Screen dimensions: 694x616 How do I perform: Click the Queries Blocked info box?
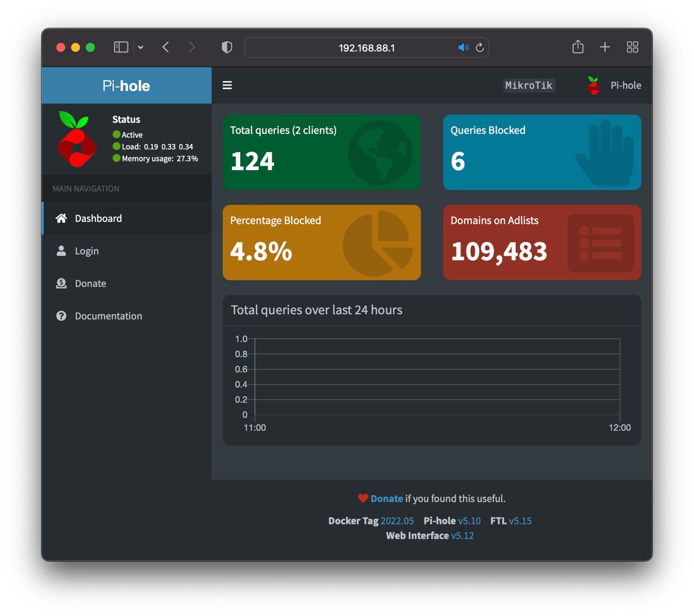coord(542,152)
